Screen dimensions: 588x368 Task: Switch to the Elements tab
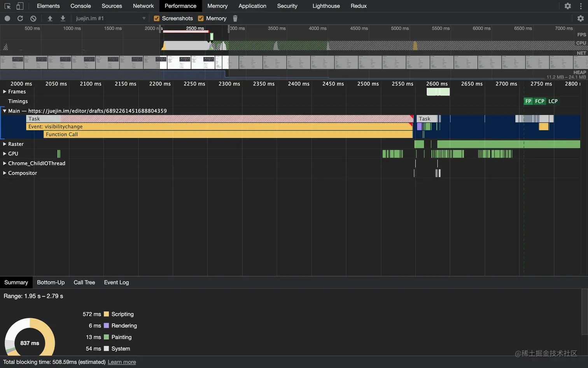click(48, 6)
